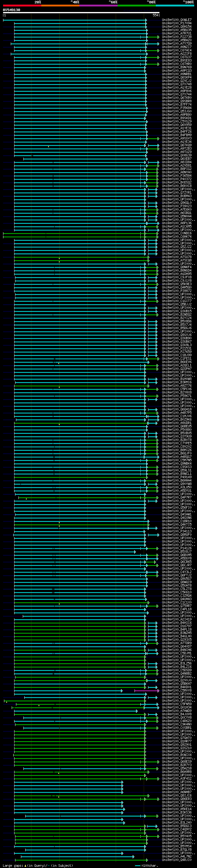The width and height of the screenshot is (197, 868).
Task: Select hit label UniRef100_Q4KTI5
Action: tap(177, 524)
